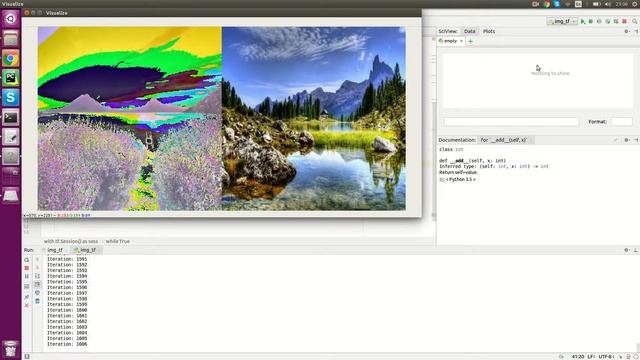Click 'Iteration: 1606' line in console
Viewport: 640px width, 360px height.
pyautogui.click(x=67, y=344)
